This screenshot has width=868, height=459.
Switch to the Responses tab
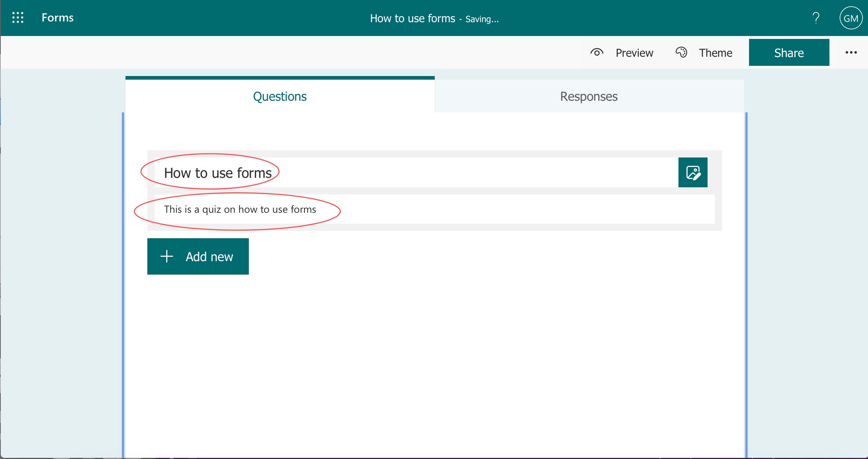click(589, 96)
